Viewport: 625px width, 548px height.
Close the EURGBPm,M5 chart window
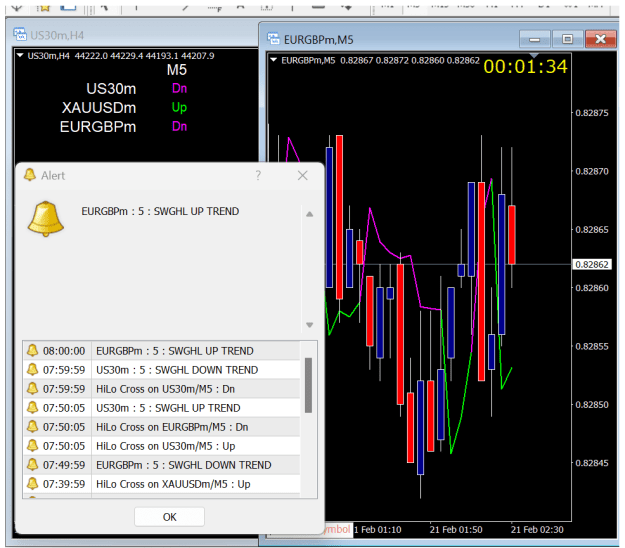601,39
